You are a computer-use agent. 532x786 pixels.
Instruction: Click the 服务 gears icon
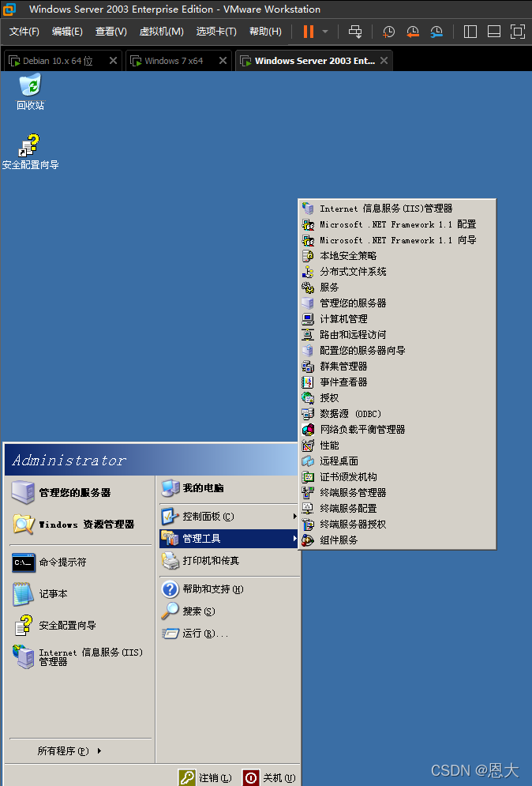click(308, 288)
